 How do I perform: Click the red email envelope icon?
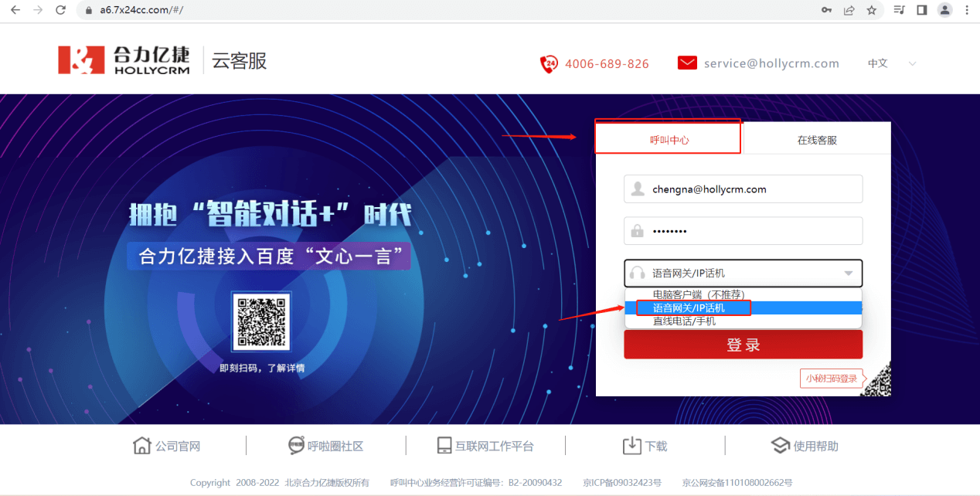point(687,63)
